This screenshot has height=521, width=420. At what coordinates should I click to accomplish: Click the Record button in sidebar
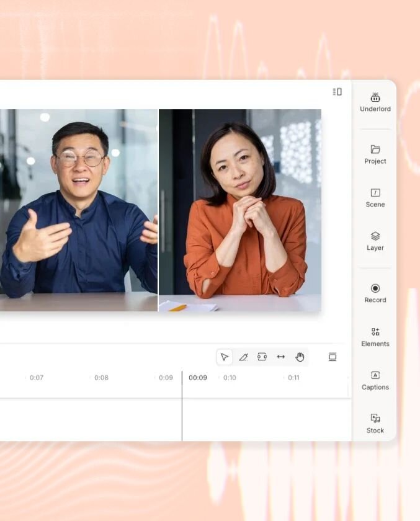pyautogui.click(x=375, y=293)
